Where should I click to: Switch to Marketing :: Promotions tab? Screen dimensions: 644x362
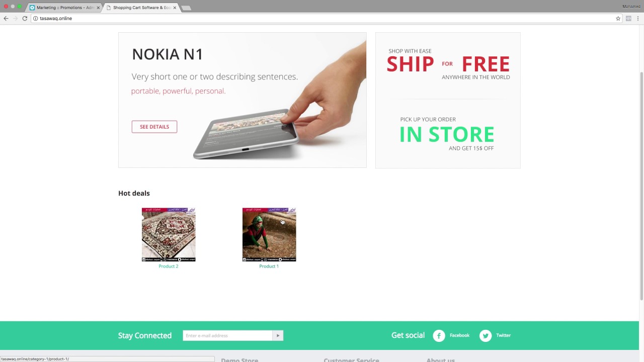click(x=64, y=8)
